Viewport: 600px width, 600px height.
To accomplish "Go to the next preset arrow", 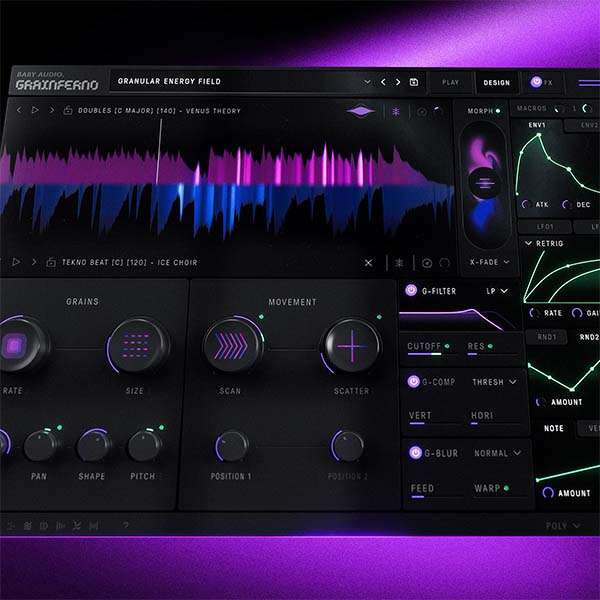I will pos(398,82).
